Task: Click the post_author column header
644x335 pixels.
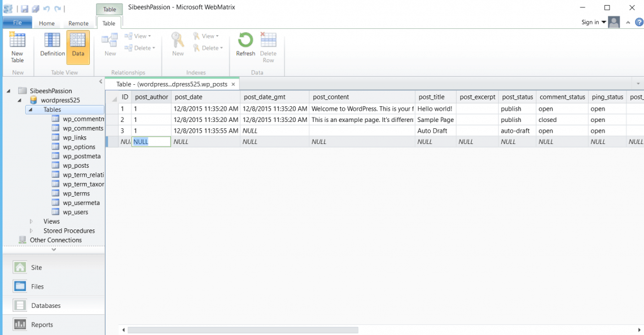Action: tap(151, 97)
